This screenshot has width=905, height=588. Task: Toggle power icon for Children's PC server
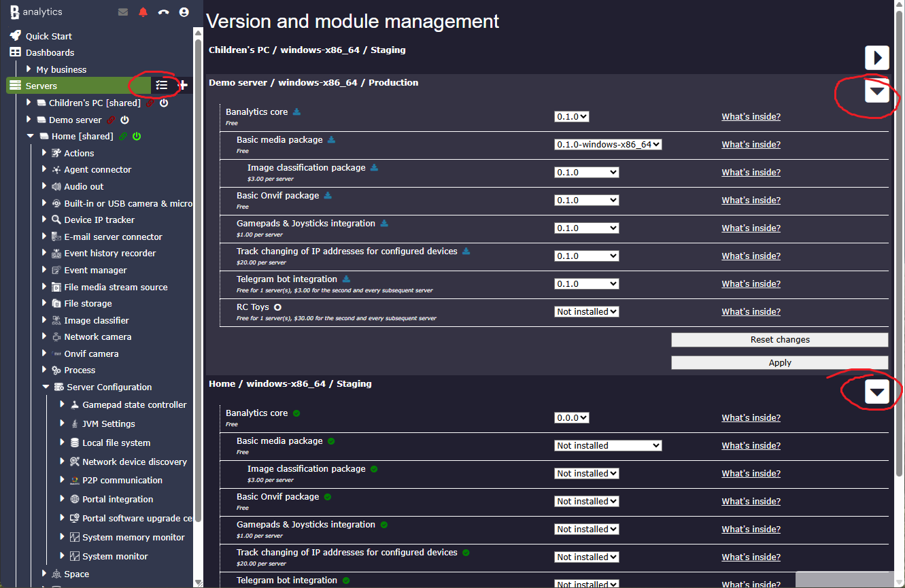tap(164, 103)
